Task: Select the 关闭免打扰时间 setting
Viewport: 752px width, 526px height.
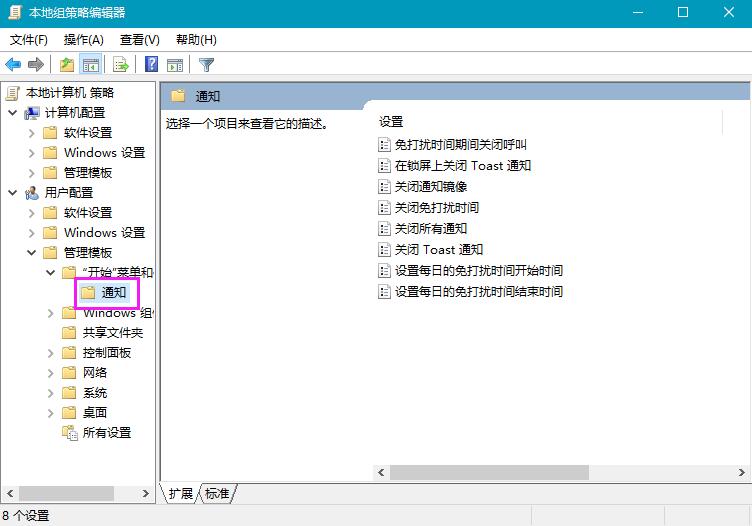Action: pos(436,208)
